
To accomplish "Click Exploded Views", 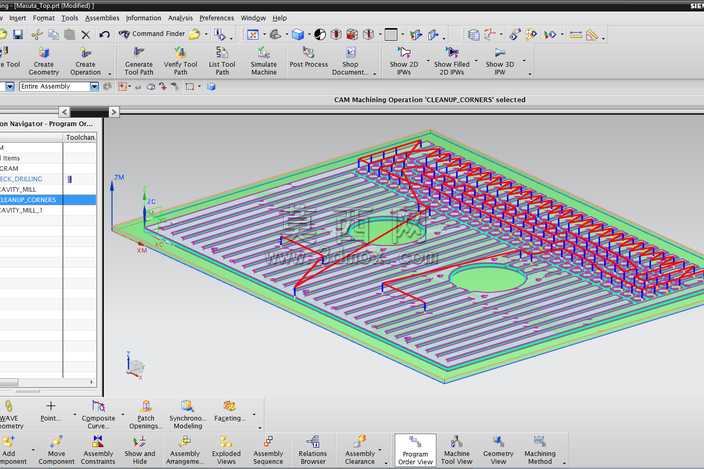I will [226, 450].
